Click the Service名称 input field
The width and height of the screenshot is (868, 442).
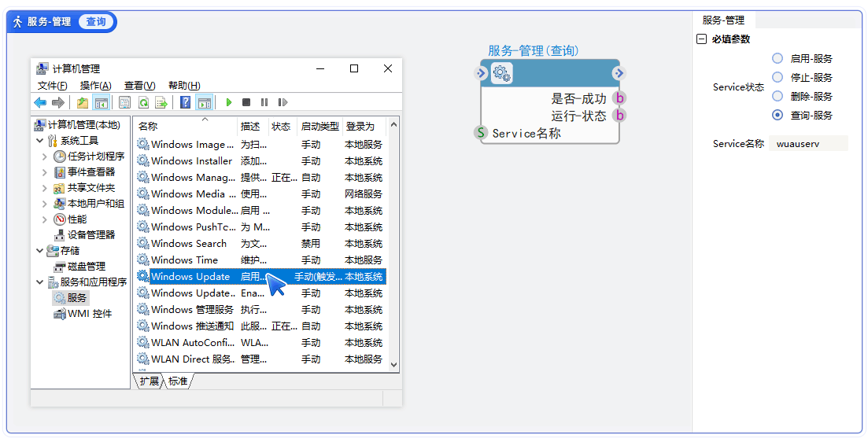[x=809, y=144]
